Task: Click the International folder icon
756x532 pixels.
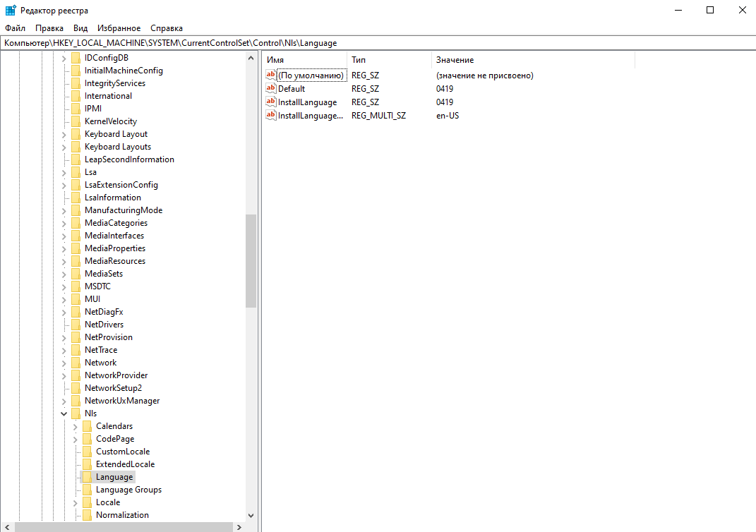Action: pos(76,96)
